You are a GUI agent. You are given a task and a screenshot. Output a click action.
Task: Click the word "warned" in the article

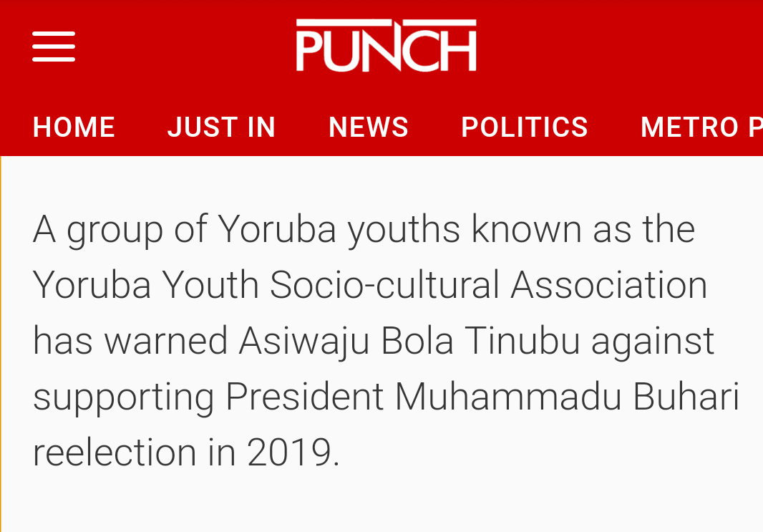tap(166, 341)
